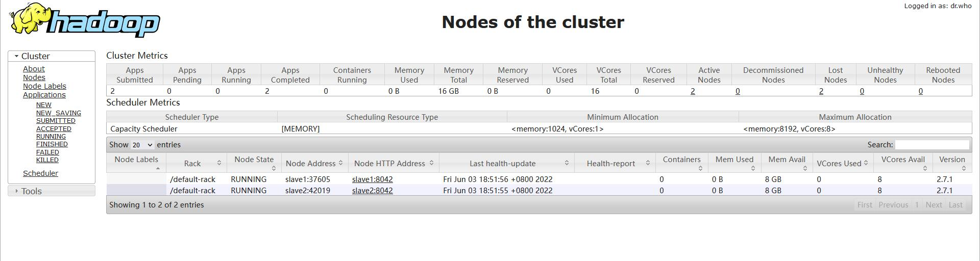Screen dimensions: 980x261
Task: Sort by the Node Address column arrows
Action: 340,163
